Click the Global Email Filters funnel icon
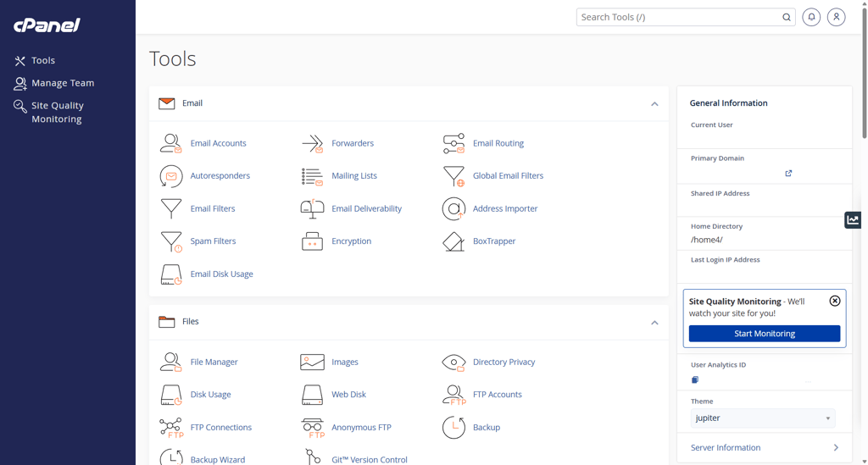 (453, 176)
